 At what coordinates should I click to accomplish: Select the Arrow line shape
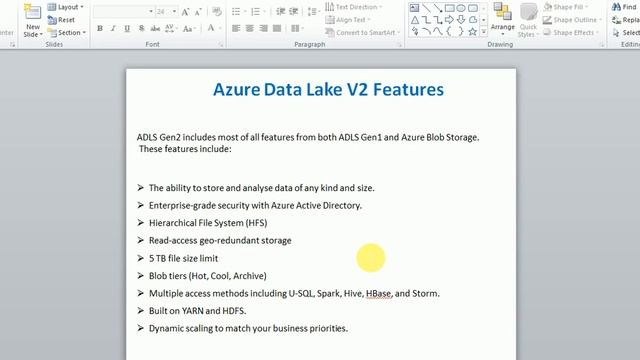[x=438, y=8]
